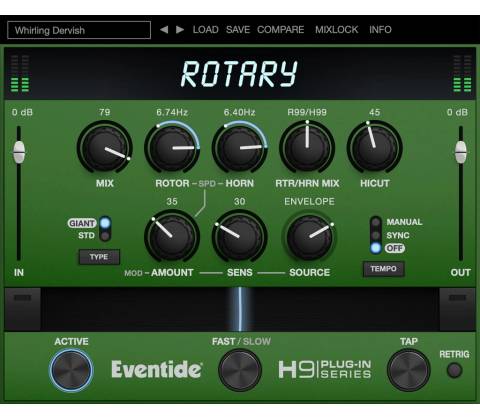Click the ROTARY algorithm display
The width and height of the screenshot is (480, 420).
[x=239, y=74]
